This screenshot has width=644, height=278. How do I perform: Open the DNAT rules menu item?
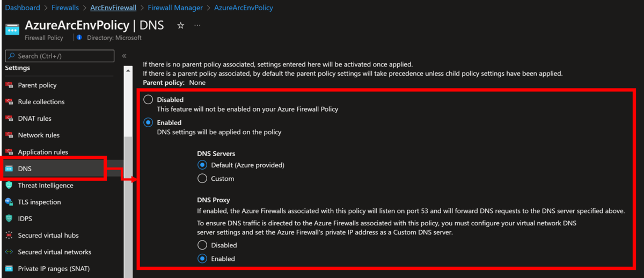coord(35,119)
